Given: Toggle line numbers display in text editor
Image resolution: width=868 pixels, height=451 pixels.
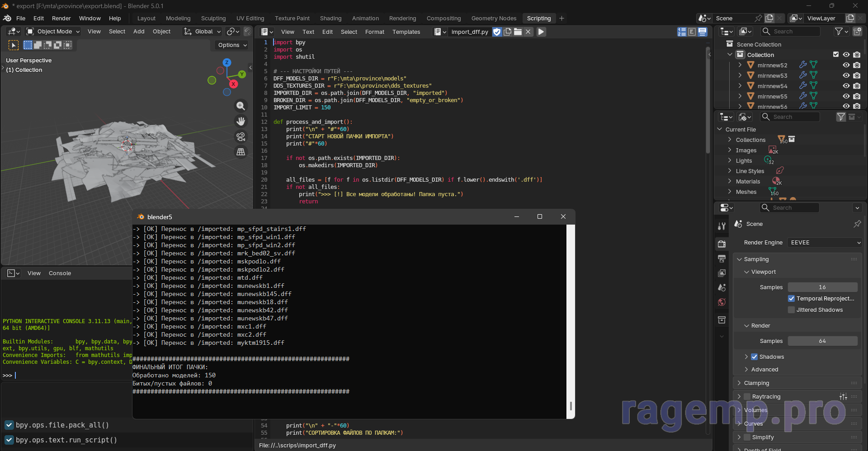Looking at the screenshot, I should coord(682,32).
